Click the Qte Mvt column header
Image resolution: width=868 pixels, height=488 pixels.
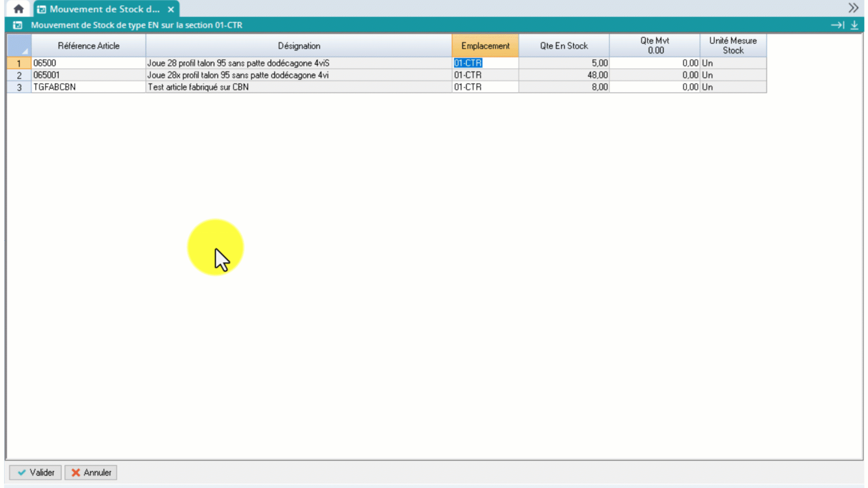654,46
